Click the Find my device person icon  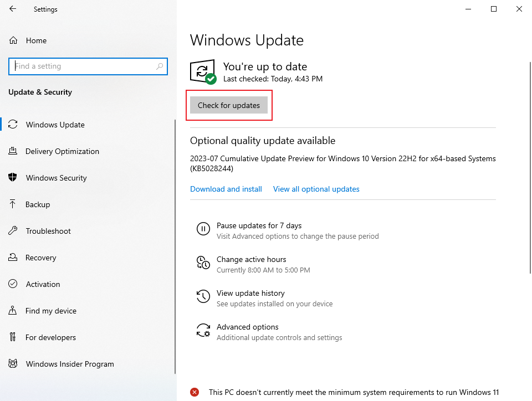click(13, 311)
